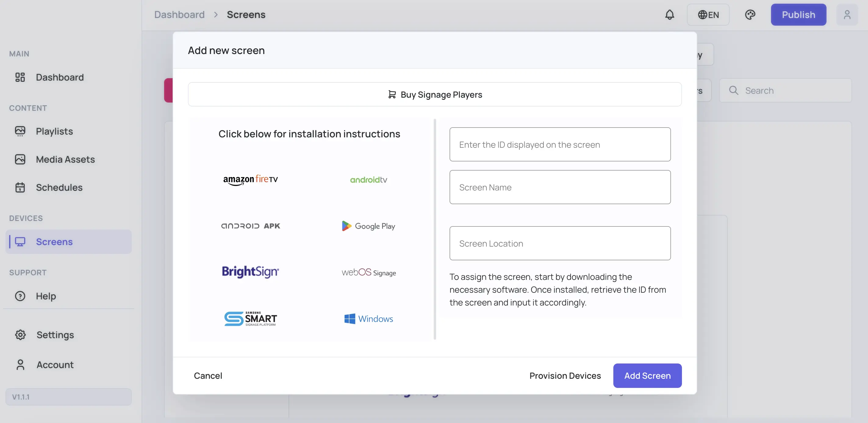Open Schedules in the sidebar
Image resolution: width=868 pixels, height=423 pixels.
(x=68, y=187)
